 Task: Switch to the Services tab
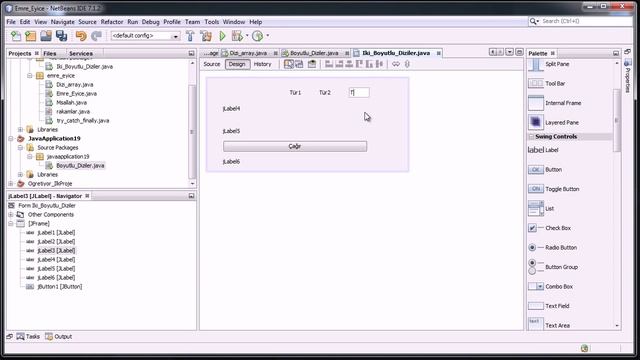pos(81,53)
